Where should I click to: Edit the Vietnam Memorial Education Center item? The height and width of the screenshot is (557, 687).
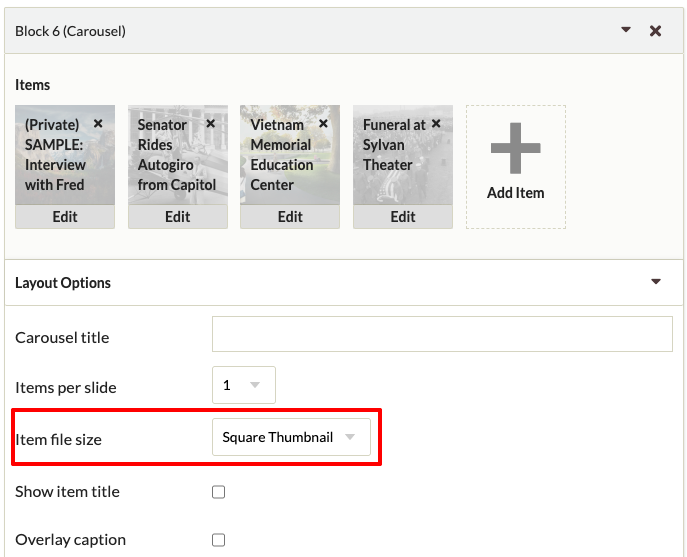(x=290, y=217)
